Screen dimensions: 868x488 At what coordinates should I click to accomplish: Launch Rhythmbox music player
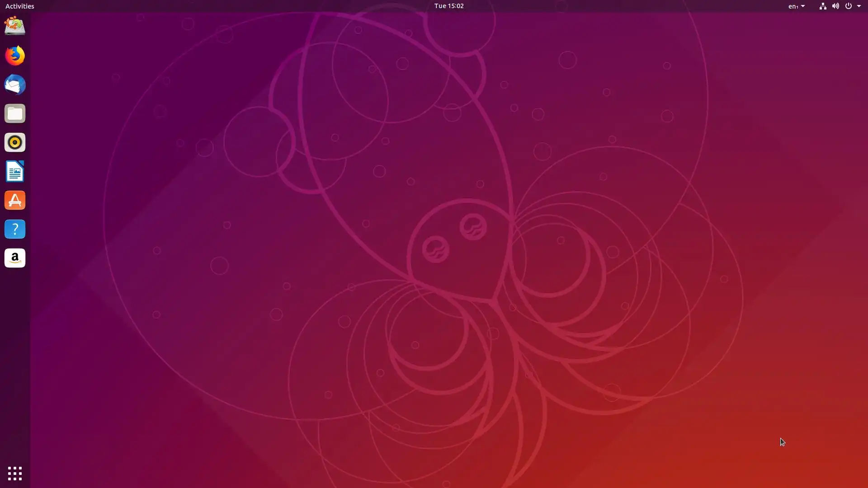[15, 142]
